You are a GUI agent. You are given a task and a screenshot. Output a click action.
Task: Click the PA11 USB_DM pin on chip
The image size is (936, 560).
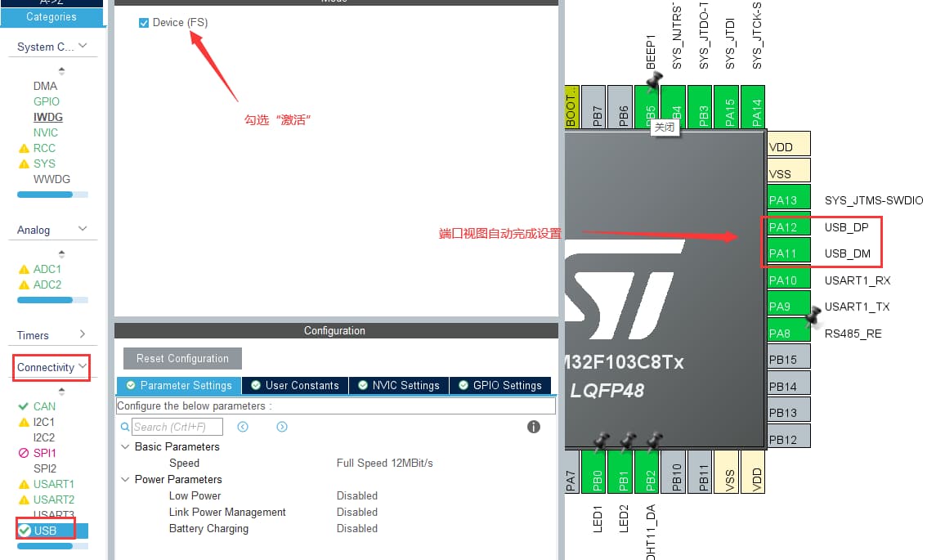pos(783,253)
